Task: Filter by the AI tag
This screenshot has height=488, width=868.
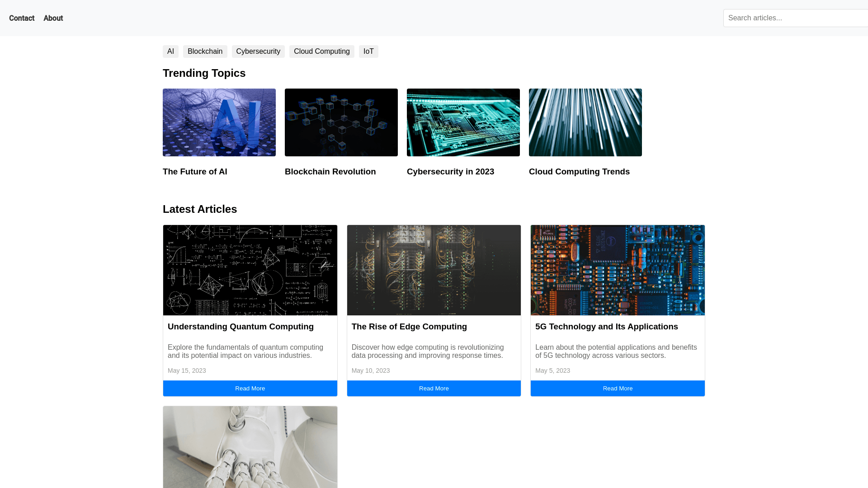Action: (x=170, y=52)
